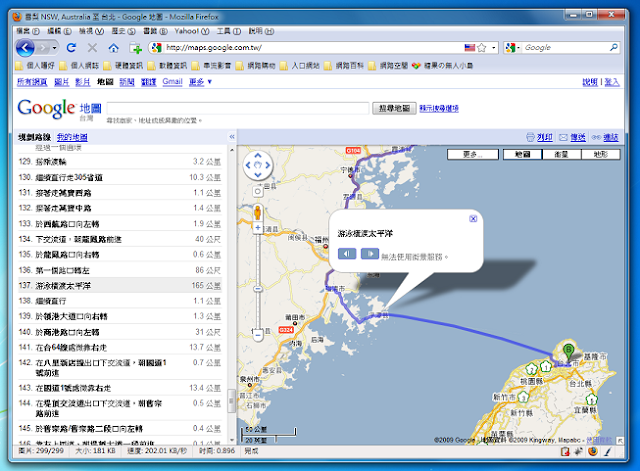Click the 登入 sign-in link
Screen dimensions: 640x471
tap(612, 82)
